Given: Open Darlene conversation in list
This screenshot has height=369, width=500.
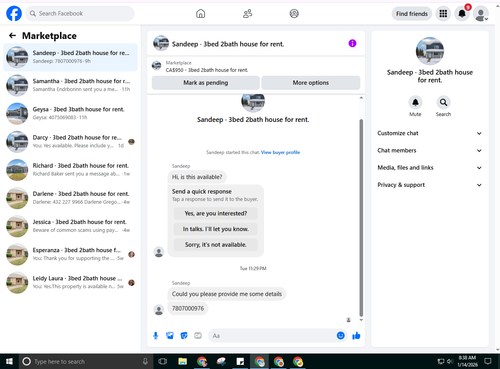Looking at the screenshot, I should click(x=70, y=198).
